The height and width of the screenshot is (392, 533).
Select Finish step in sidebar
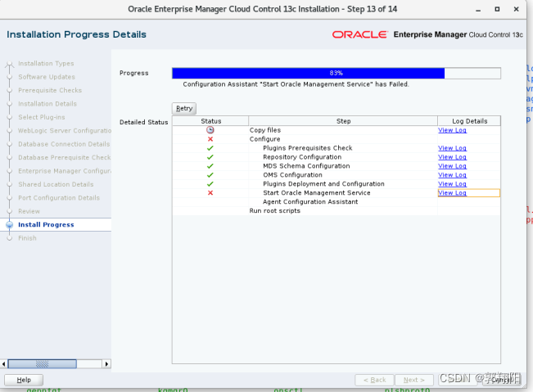27,238
